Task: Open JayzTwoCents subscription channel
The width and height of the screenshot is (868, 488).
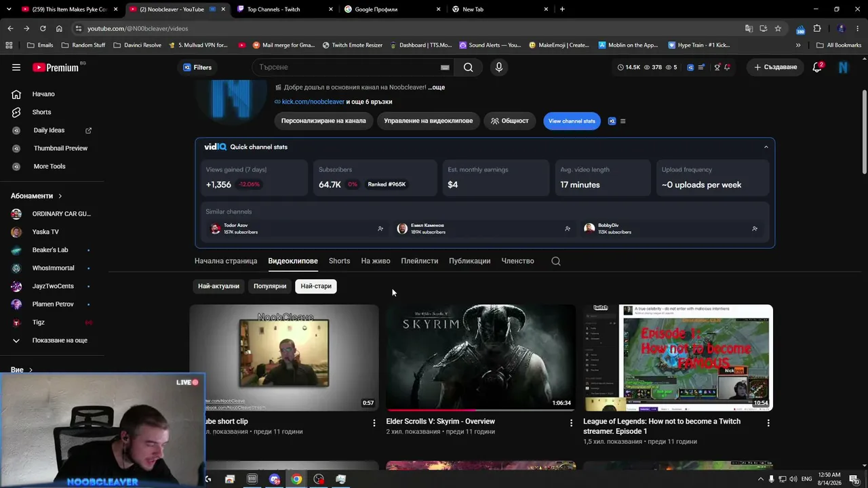Action: [52, 286]
